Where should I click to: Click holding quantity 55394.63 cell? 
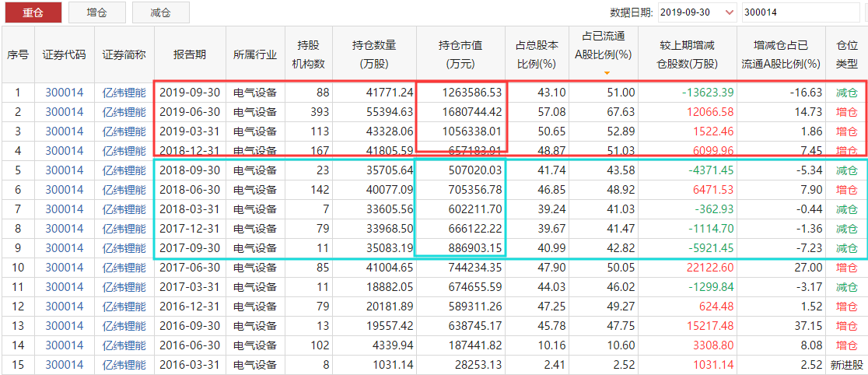pos(374,113)
